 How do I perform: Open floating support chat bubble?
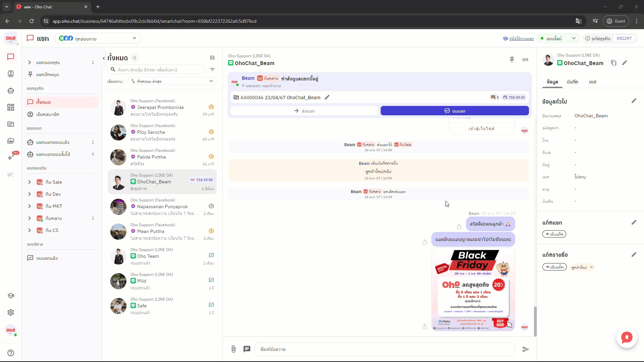(627, 338)
